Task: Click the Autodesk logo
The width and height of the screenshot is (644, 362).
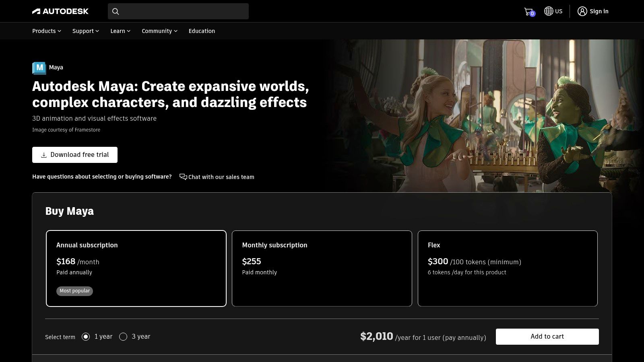Action: click(x=60, y=11)
